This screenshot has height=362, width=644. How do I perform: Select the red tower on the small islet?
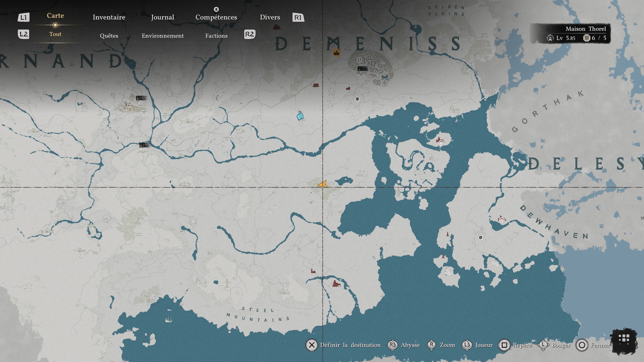tap(443, 256)
